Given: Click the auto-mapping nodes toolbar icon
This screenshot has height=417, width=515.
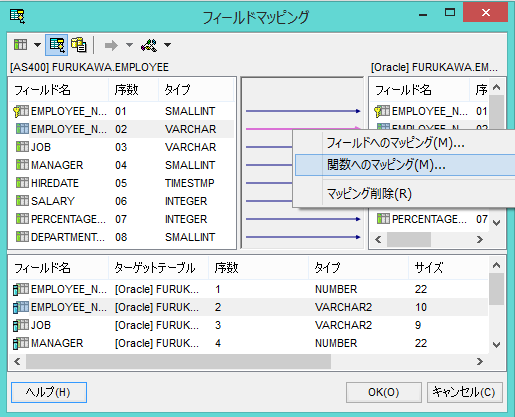Looking at the screenshot, I should coord(149,45).
